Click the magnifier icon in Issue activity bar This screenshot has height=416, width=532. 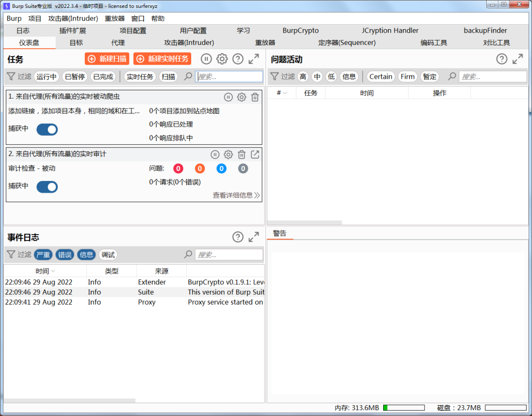pyautogui.click(x=452, y=76)
